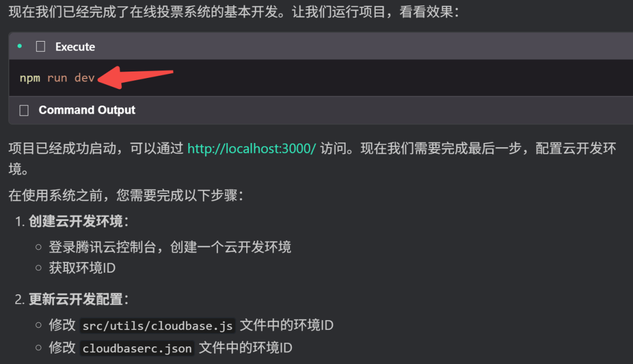Click the red arrow annotation

135,77
